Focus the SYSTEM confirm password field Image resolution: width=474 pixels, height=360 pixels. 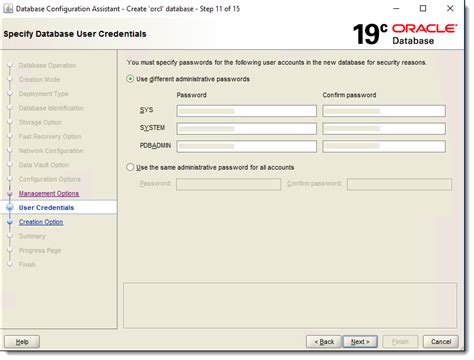coord(384,129)
